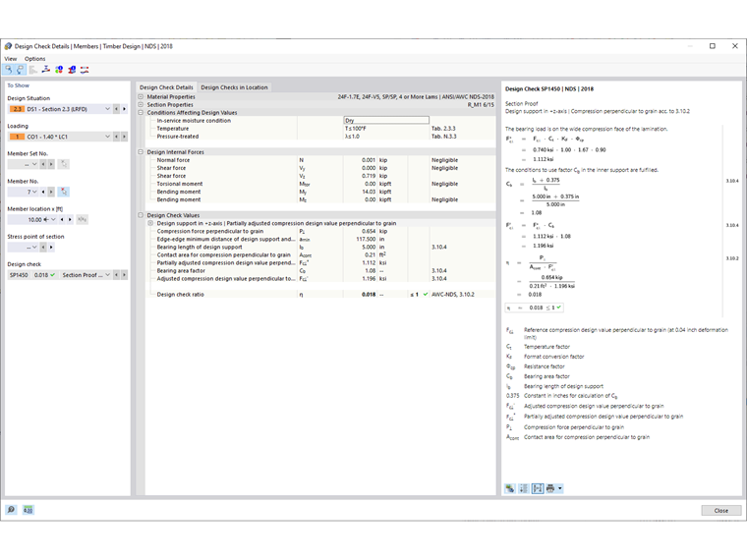
Task: Select the Bearing area factor row
Action: coord(320,271)
